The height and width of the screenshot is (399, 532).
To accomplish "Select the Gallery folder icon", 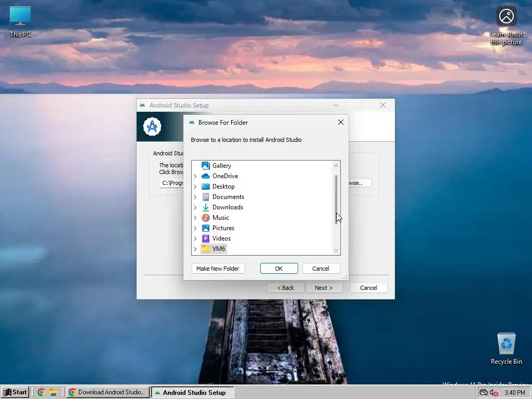I will 206,166.
